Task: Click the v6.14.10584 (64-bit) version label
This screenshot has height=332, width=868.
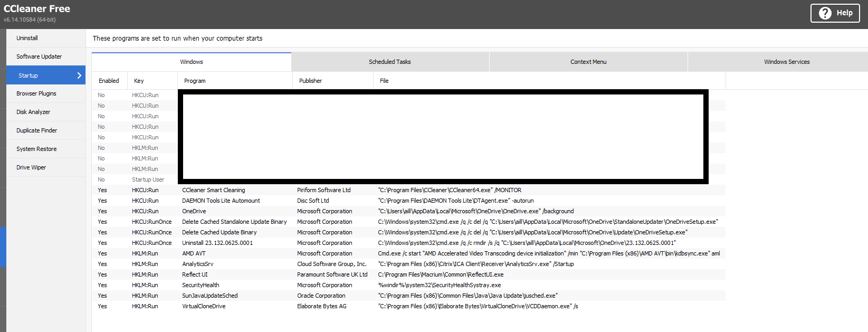Action: 30,20
